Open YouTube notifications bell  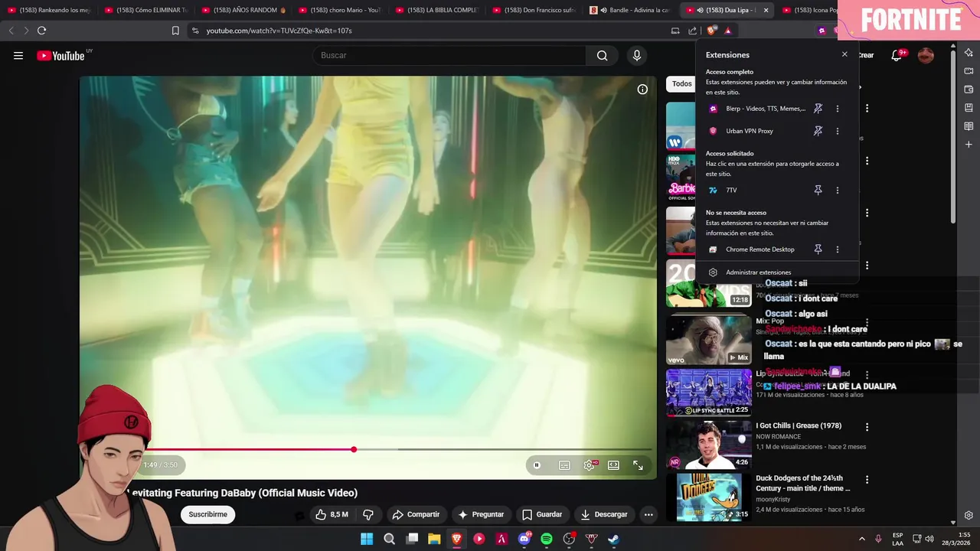pos(897,55)
